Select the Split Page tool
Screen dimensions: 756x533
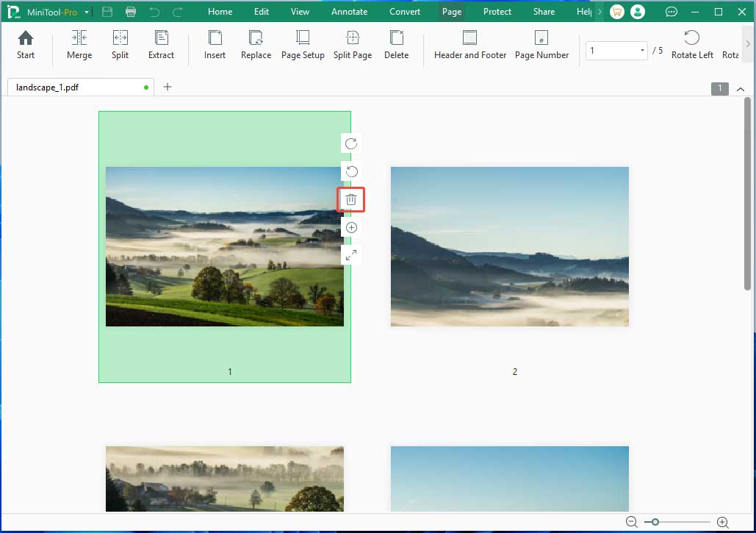click(x=353, y=45)
